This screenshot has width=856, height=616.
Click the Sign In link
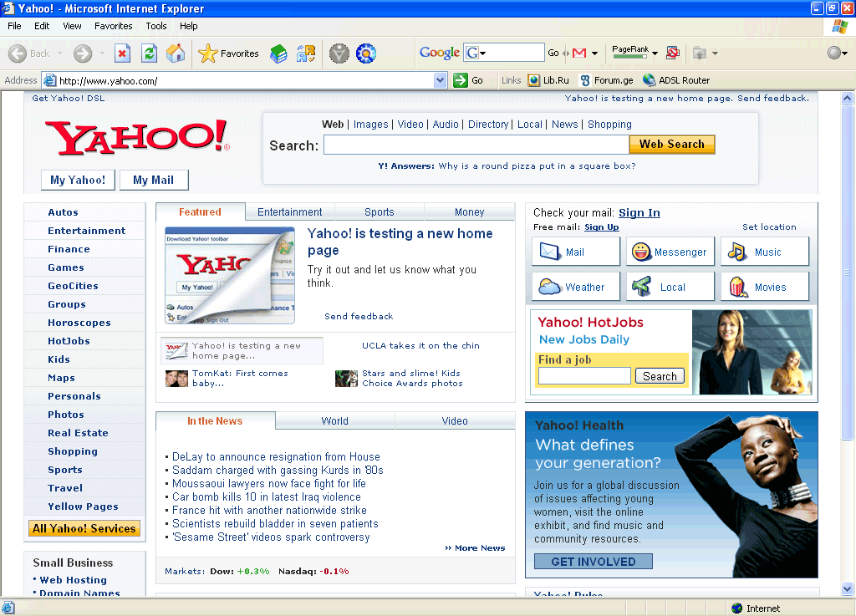click(639, 213)
